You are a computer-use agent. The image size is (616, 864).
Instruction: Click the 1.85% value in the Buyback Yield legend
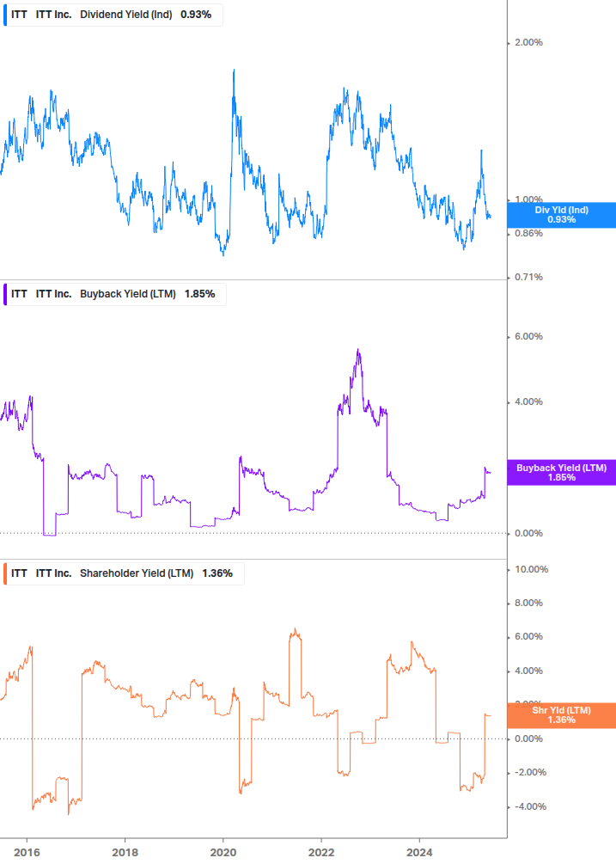[x=200, y=294]
